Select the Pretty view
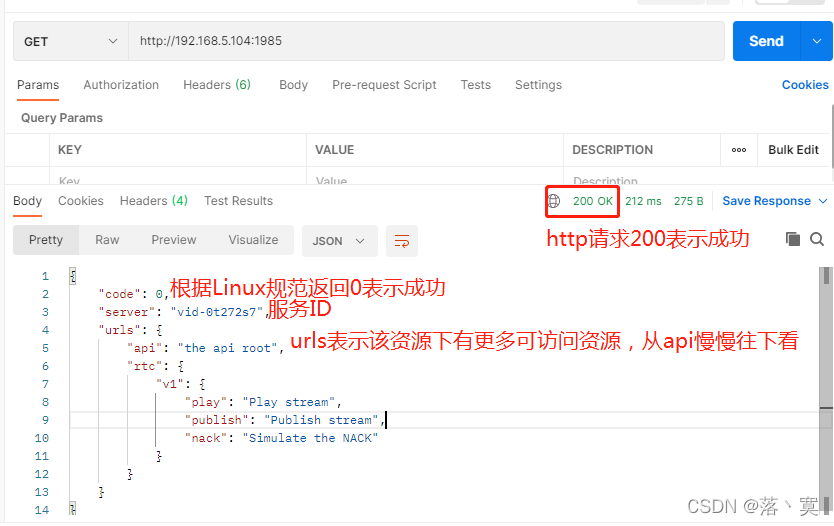Screen dimensions: 834x526 point(46,240)
